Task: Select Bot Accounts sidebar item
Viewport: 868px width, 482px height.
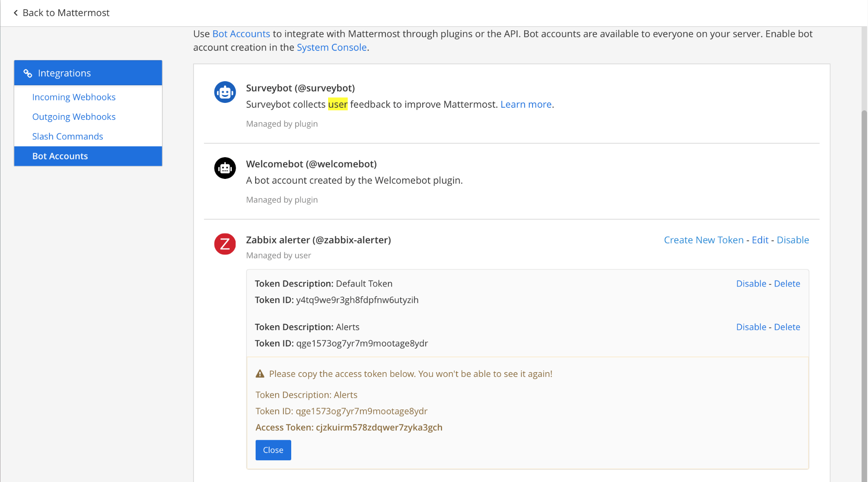Action: click(x=60, y=156)
